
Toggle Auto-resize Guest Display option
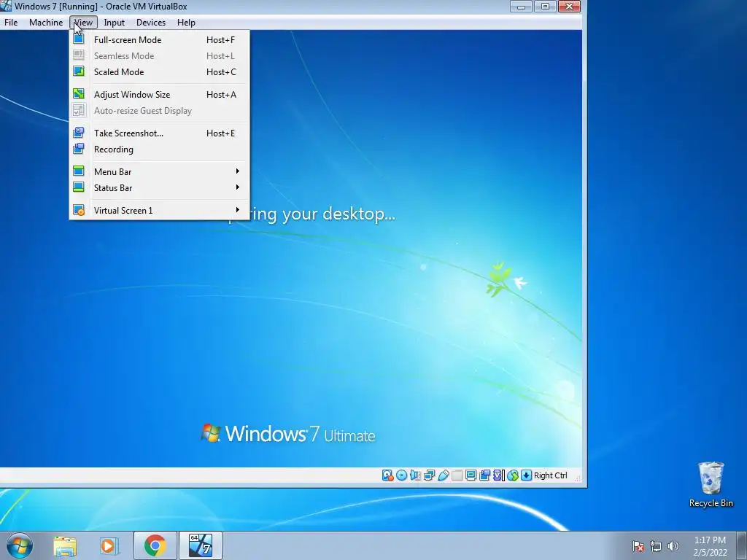coord(160,111)
